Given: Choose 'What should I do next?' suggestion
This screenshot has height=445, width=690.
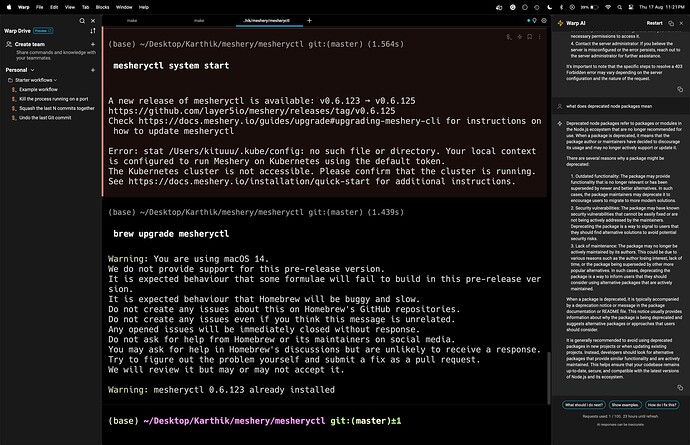Looking at the screenshot, I should point(584,405).
